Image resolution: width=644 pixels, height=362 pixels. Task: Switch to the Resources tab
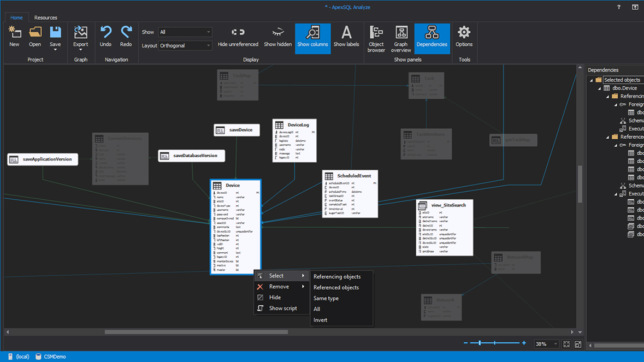(45, 17)
